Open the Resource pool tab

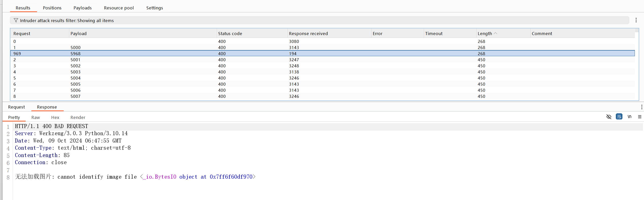[x=119, y=8]
